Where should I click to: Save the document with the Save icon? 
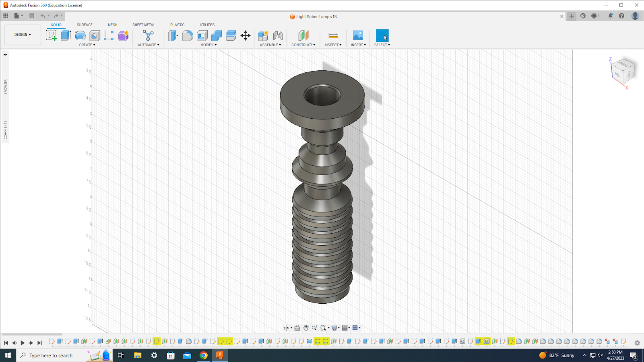(32, 16)
